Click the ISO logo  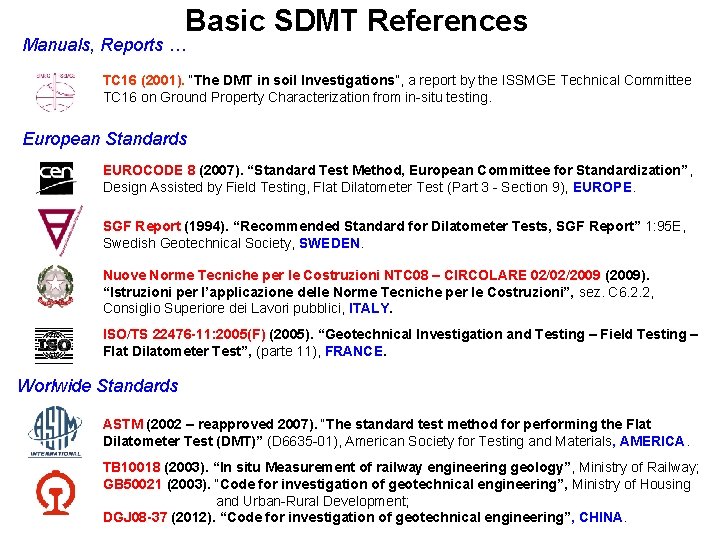click(x=54, y=346)
